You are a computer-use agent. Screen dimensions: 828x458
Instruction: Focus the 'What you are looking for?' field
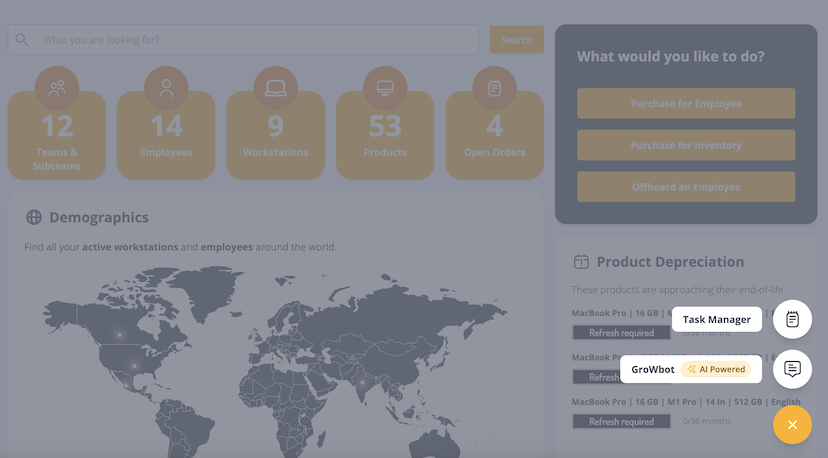pos(255,40)
